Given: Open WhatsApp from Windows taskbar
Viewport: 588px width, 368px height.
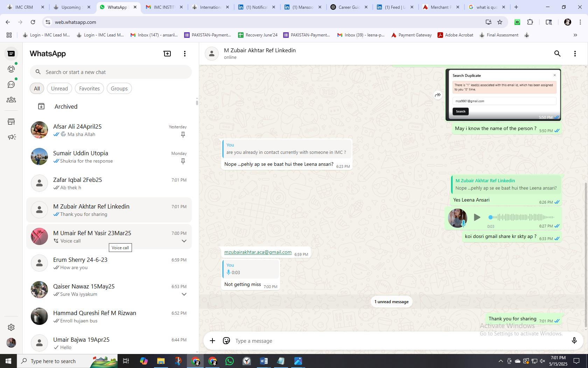Looking at the screenshot, I should click(230, 361).
